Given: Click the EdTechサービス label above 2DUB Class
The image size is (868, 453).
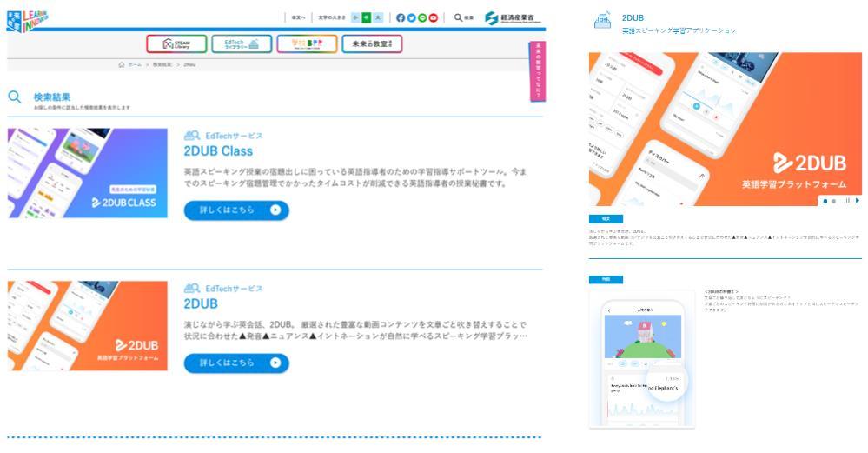Looking at the screenshot, I should click(235, 136).
